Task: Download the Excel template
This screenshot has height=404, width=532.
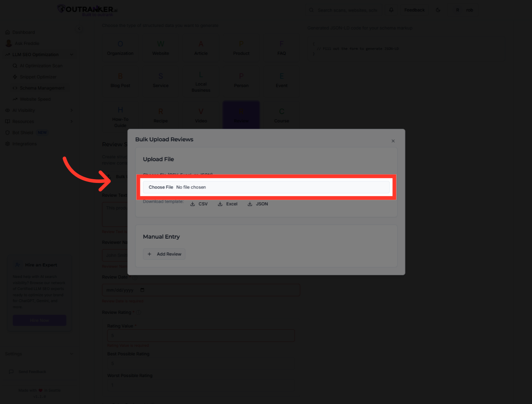Action: pyautogui.click(x=227, y=204)
